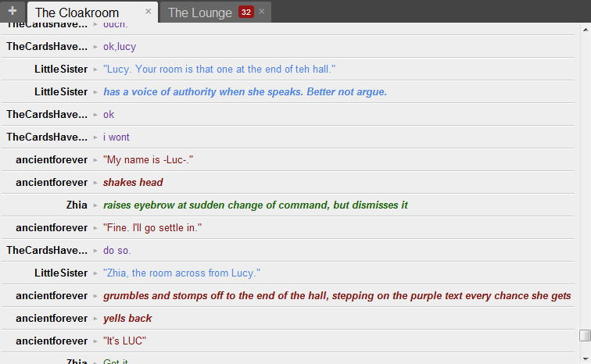Click ancientforever username beside "grumbles and stomps off"
The width and height of the screenshot is (591, 364).
[x=52, y=295]
